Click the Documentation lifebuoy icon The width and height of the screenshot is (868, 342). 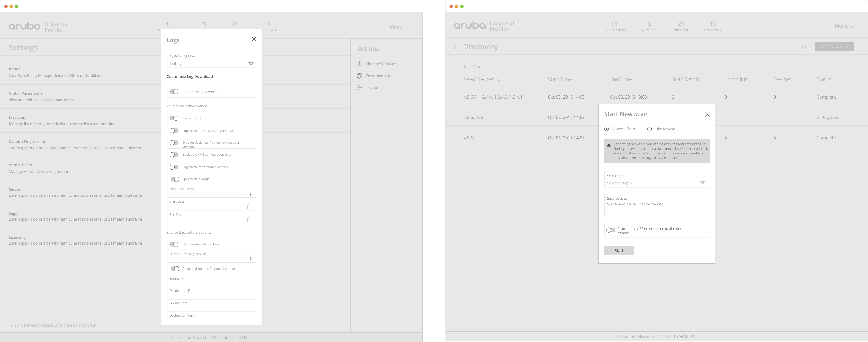coord(360,76)
